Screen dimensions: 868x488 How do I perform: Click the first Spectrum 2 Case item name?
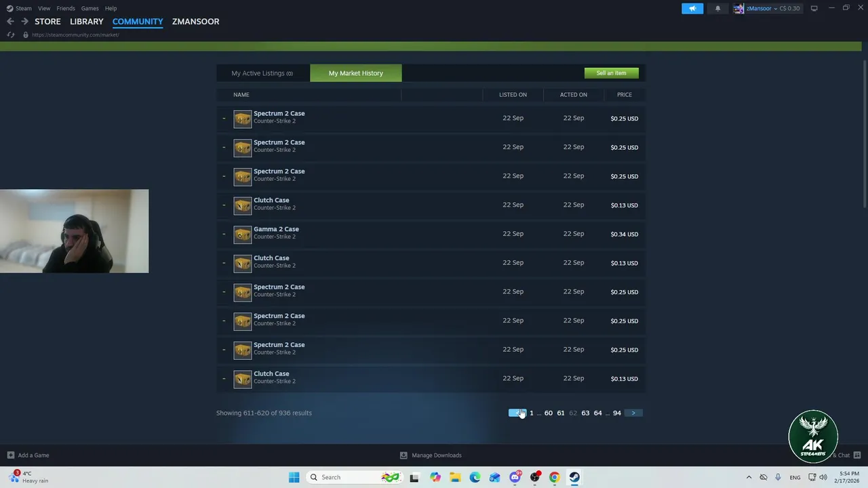coord(279,114)
